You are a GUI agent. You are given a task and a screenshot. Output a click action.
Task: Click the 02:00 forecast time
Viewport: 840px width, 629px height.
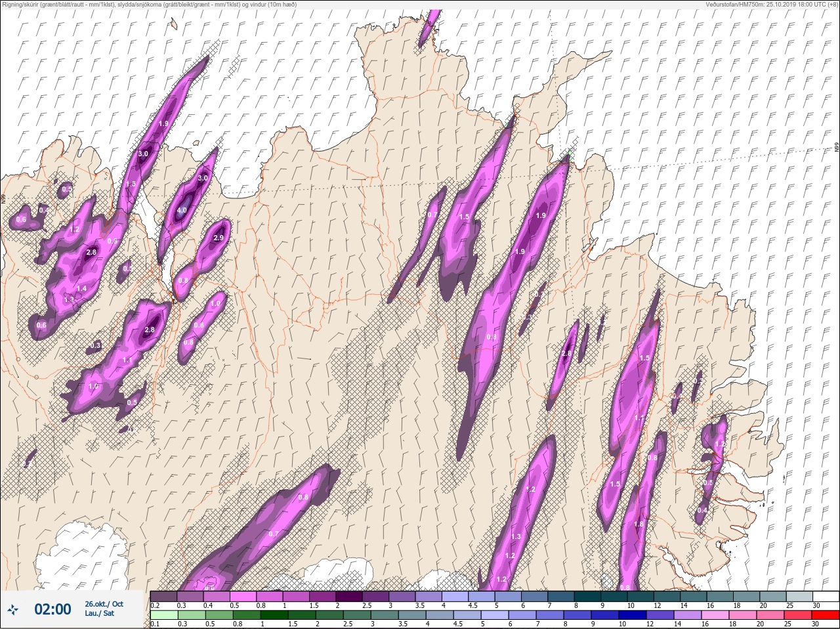[x=52, y=610]
